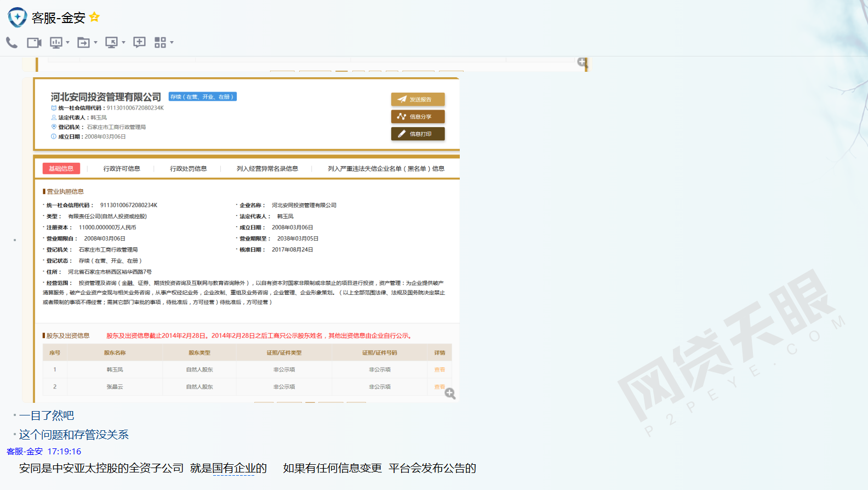The width and height of the screenshot is (868, 490).
Task: Click the create discussion group plus icon
Action: tap(140, 42)
